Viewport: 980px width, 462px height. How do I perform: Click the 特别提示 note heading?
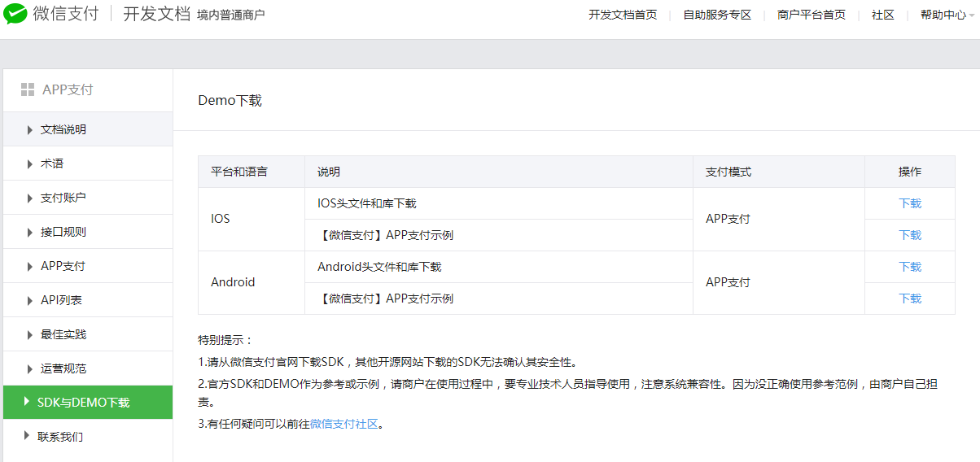pyautogui.click(x=225, y=339)
